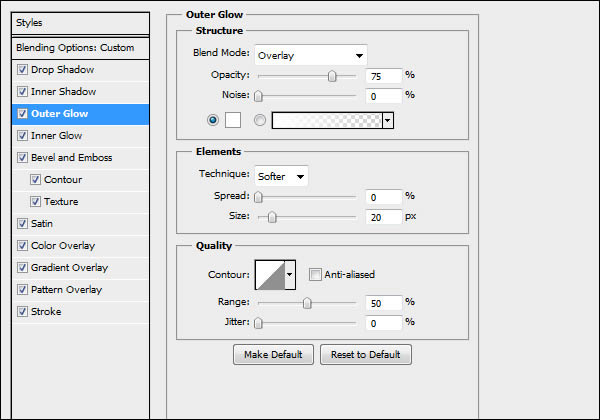Toggle the Satin effect checkbox
This screenshot has width=600, height=420.
pyautogui.click(x=23, y=224)
